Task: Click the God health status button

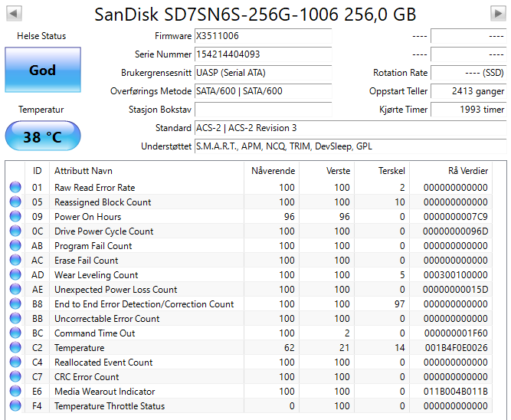Action: coord(43,70)
